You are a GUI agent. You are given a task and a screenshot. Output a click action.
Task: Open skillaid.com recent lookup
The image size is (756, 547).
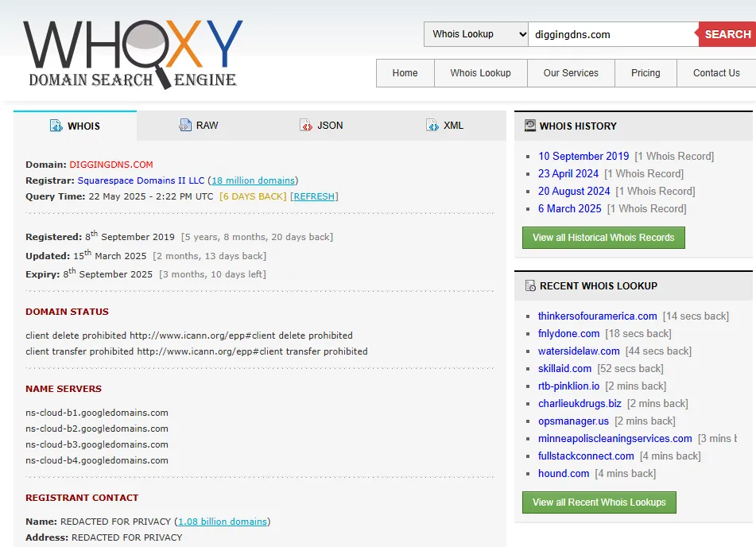564,369
